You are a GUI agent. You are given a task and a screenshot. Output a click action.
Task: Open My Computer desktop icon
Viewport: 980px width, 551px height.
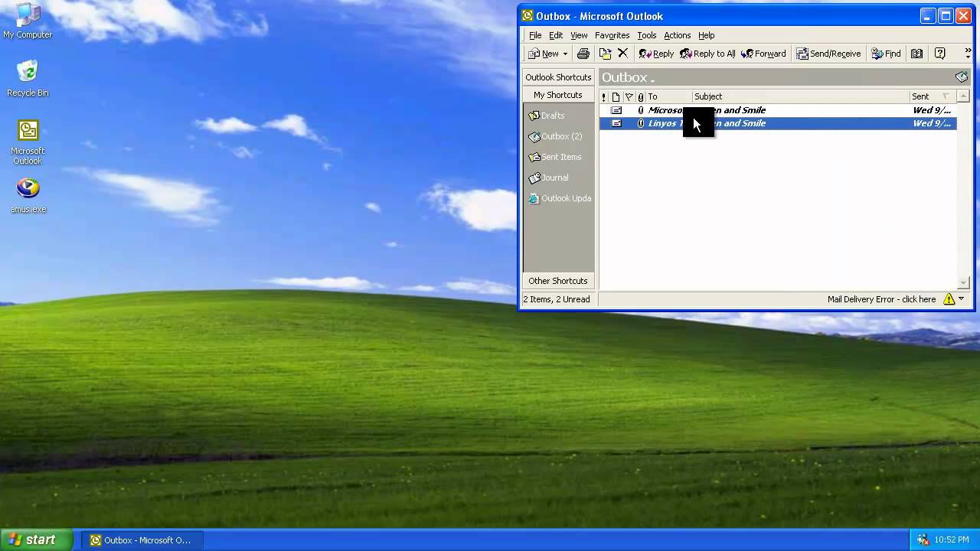[x=28, y=21]
